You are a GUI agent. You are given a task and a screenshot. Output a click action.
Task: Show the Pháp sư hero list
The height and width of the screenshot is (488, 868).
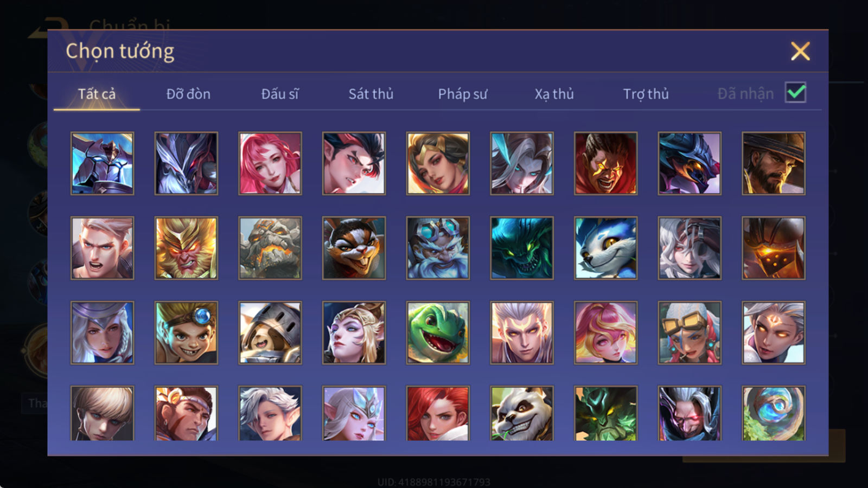(x=463, y=94)
